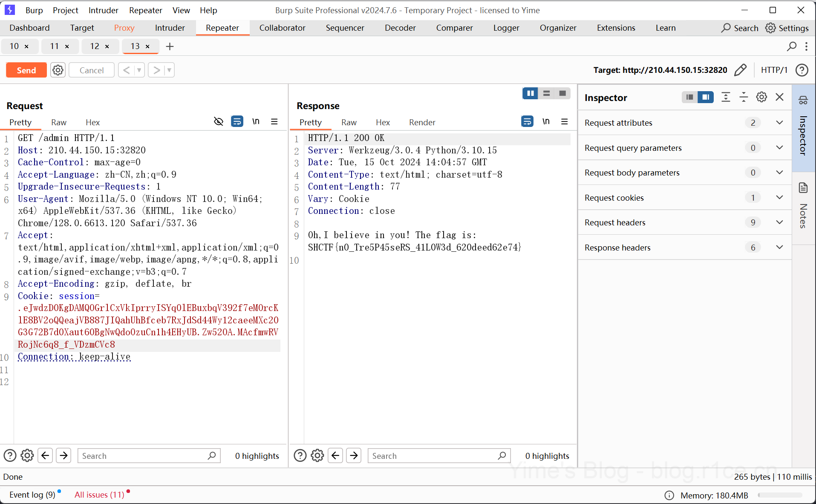
Task: Edit target with the pencil icon
Action: click(x=741, y=70)
